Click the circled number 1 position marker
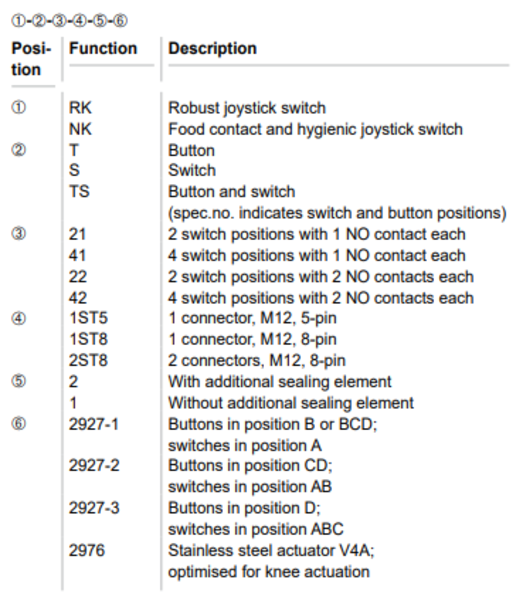This screenshot has width=523, height=600. pos(19,108)
